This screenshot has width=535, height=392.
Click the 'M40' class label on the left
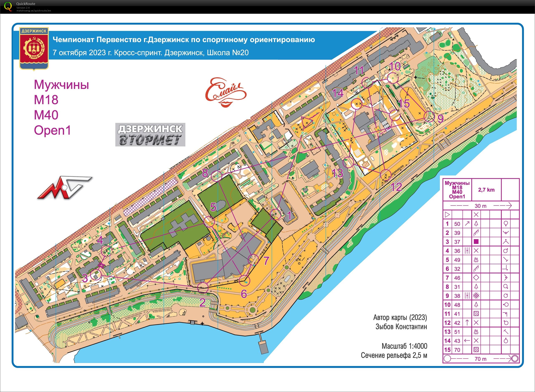pyautogui.click(x=46, y=115)
